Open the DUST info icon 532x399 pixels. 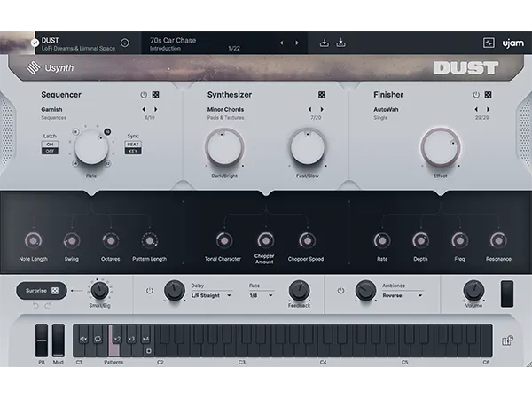[x=124, y=43]
